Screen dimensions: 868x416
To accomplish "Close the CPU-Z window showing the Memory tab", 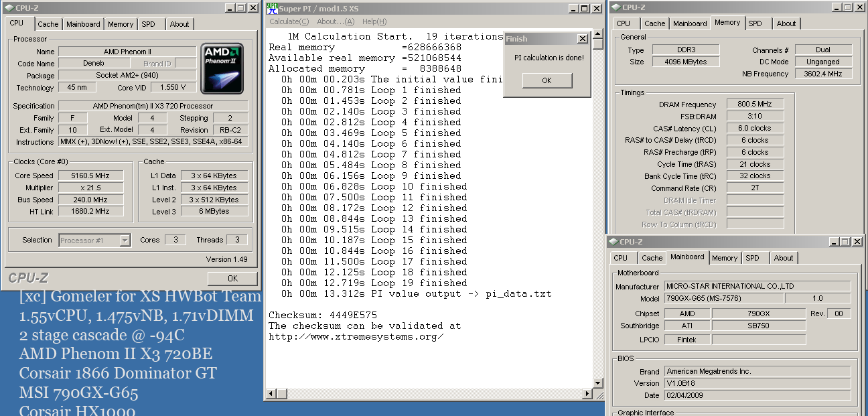I will 860,7.
